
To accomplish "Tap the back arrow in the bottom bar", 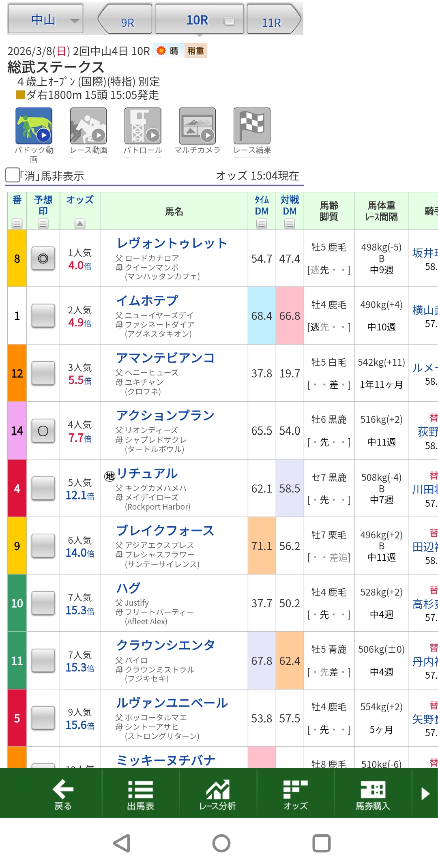I will (63, 793).
